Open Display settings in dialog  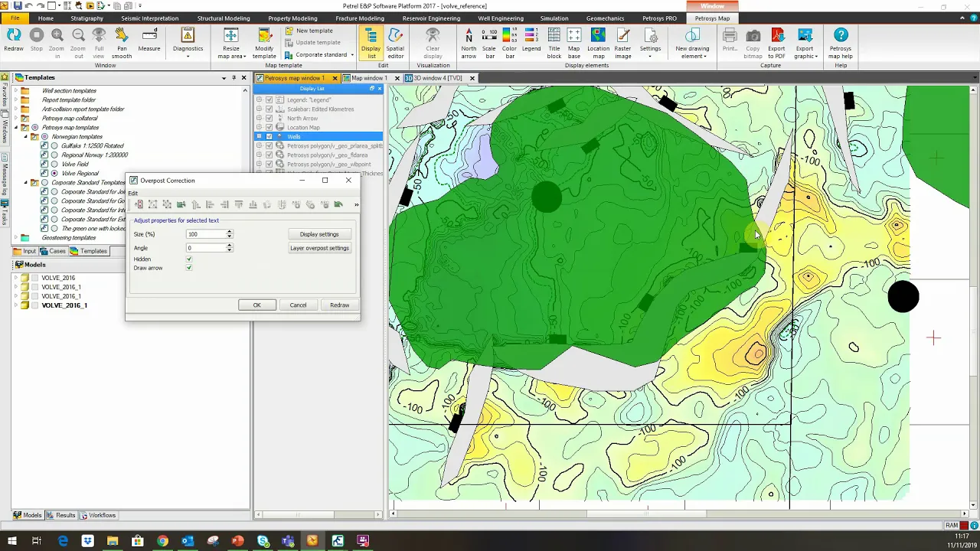319,234
